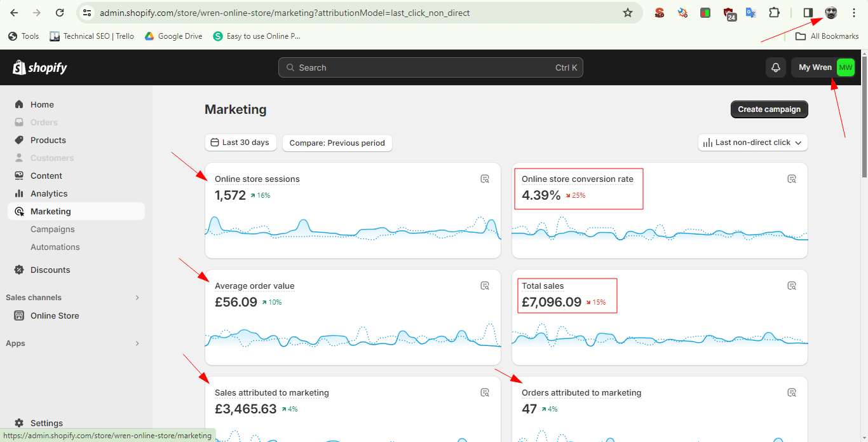
Task: Click the extension icon with 24 badge
Action: pyautogui.click(x=730, y=13)
